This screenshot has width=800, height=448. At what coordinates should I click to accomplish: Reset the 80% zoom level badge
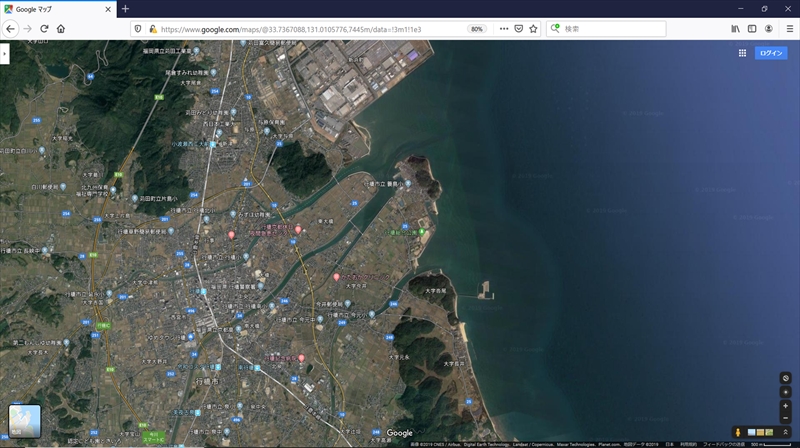[477, 29]
